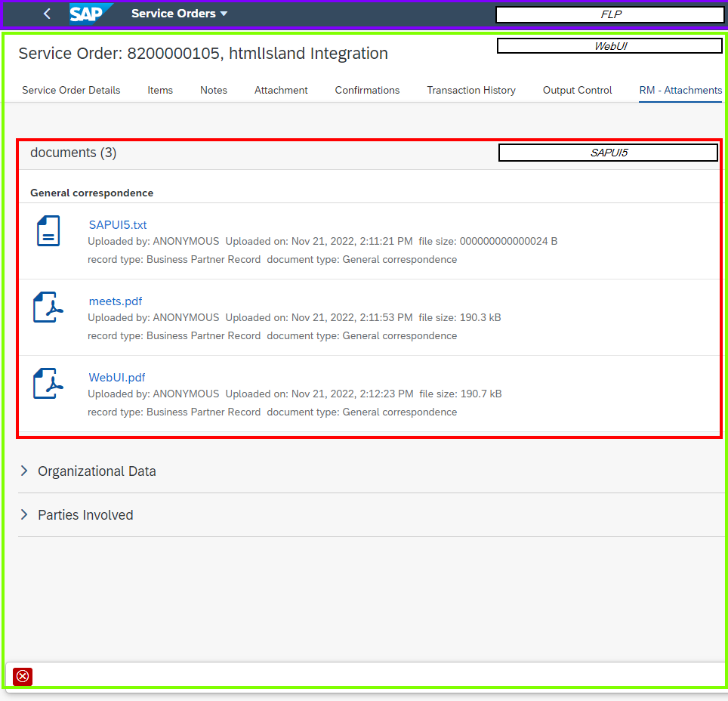View the Transaction History tab
728x701 pixels.
[471, 90]
